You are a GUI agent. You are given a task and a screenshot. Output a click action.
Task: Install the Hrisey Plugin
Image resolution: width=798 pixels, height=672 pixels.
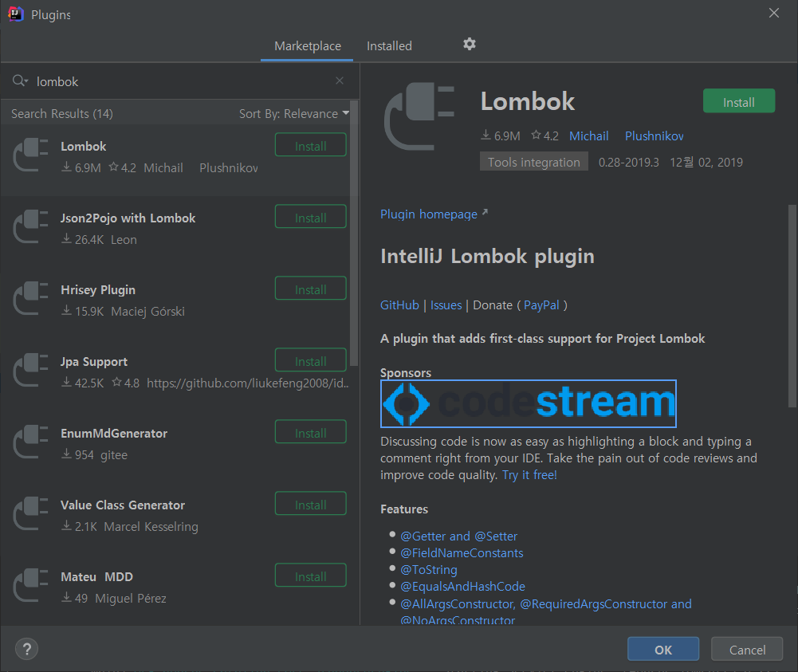pos(310,289)
